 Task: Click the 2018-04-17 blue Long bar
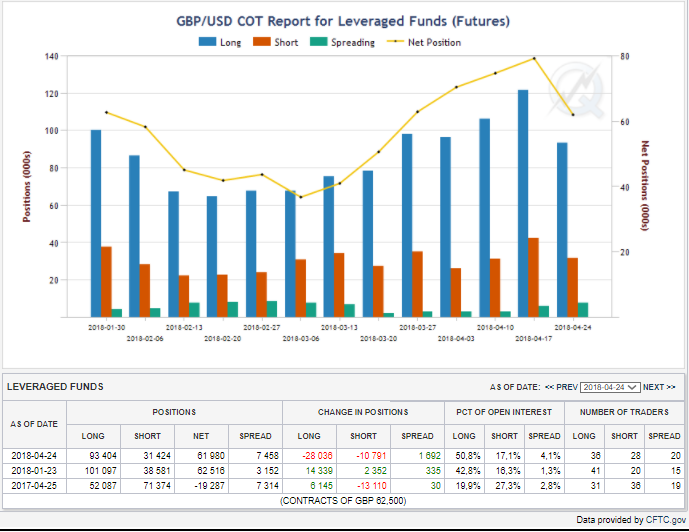(x=523, y=203)
